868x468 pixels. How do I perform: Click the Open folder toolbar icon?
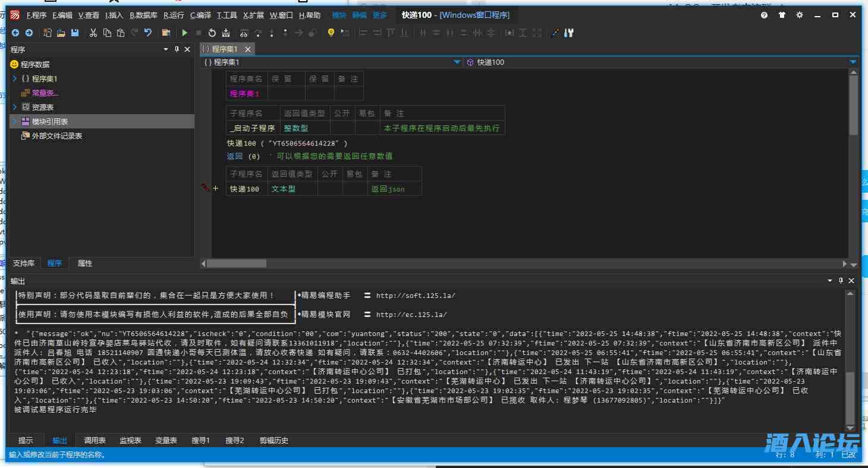point(61,33)
